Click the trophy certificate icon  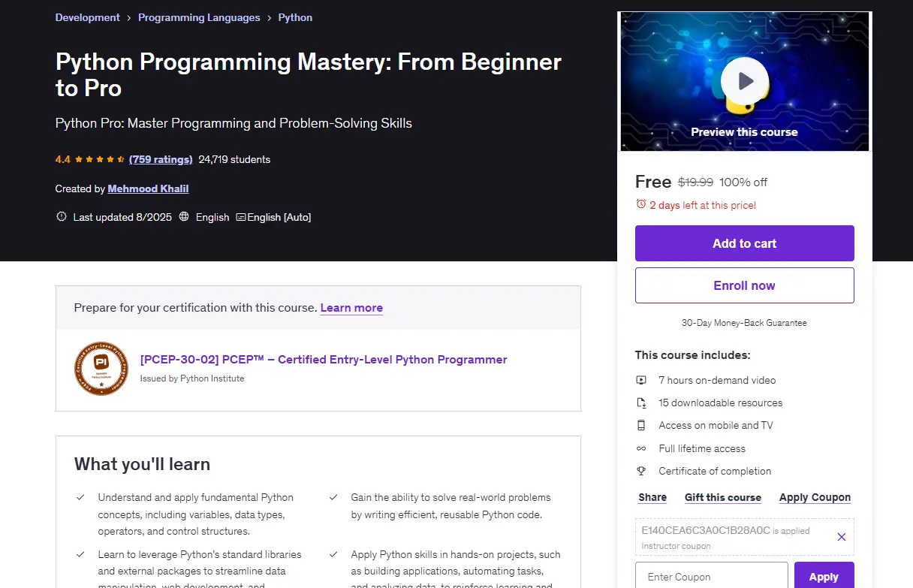point(641,471)
